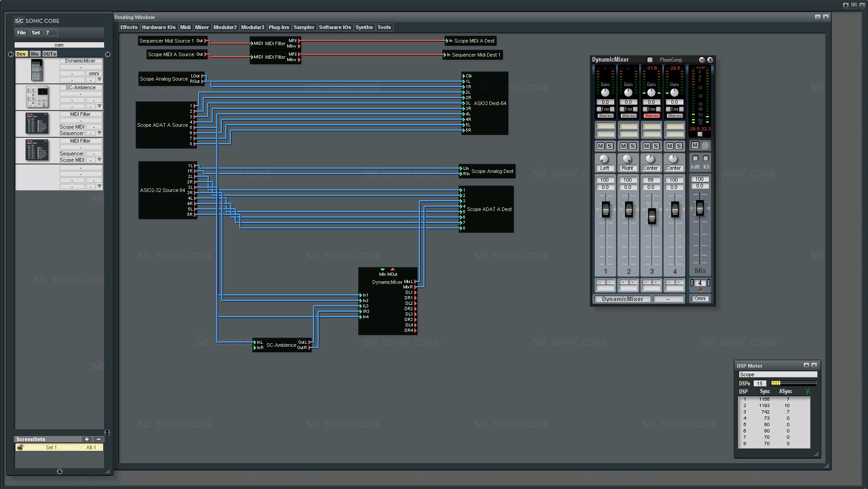Enable the KS checkbox
This screenshot has height=489, width=868.
tap(706, 158)
